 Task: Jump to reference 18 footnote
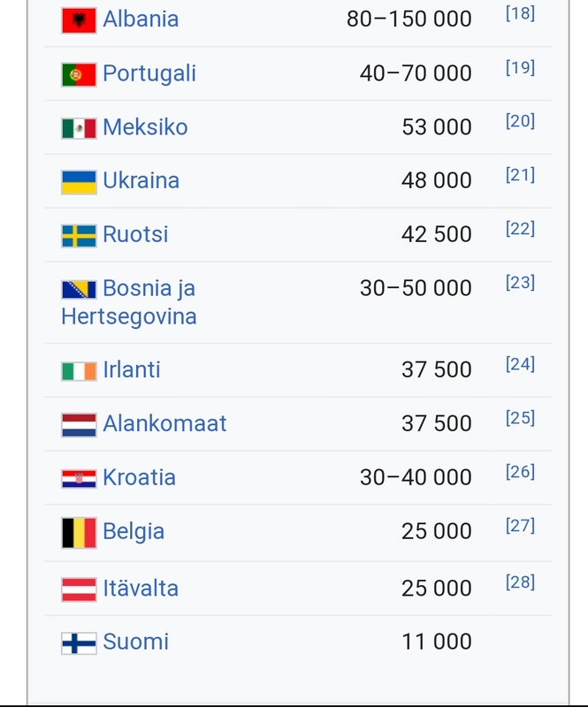(x=520, y=13)
